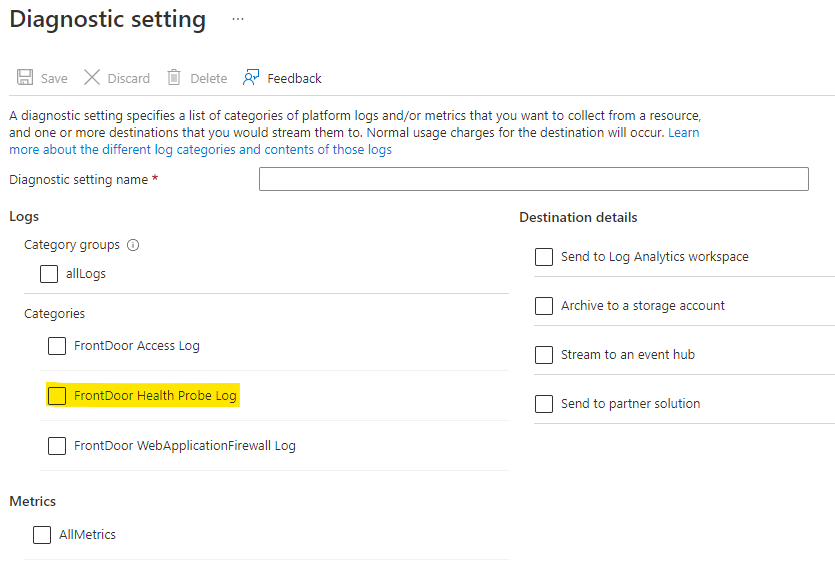Open the Learn more documentation link
Image resolution: width=835 pixels, height=586 pixels.
(x=684, y=131)
